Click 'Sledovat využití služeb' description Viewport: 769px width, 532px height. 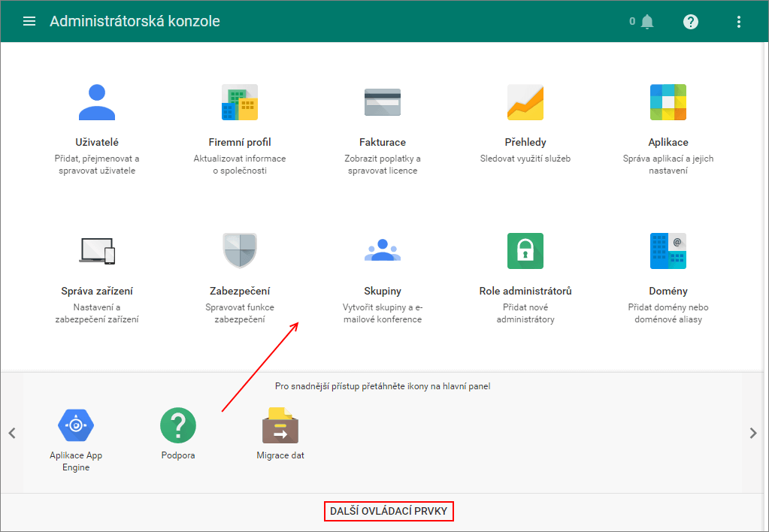point(525,159)
